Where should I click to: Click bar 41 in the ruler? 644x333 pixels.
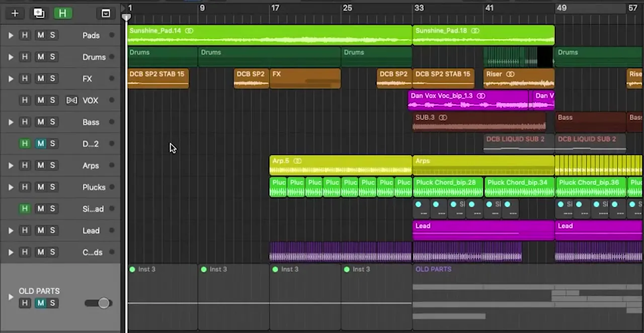[x=490, y=8]
